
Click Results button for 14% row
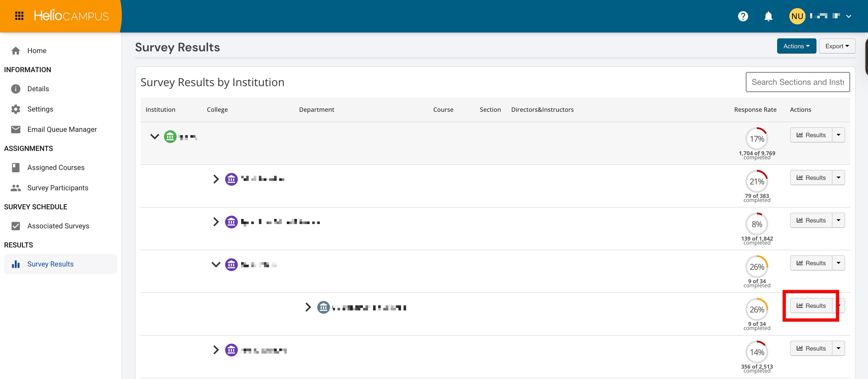(x=810, y=348)
